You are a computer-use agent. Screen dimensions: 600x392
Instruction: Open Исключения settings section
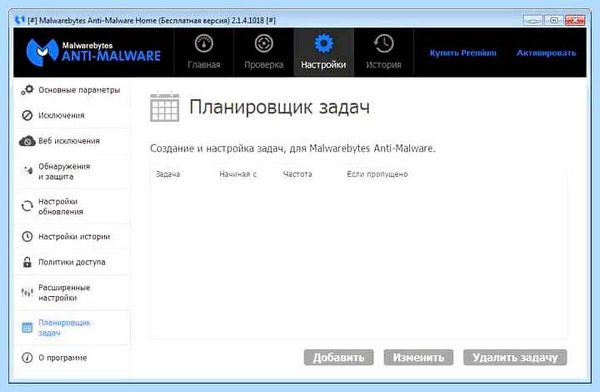coord(72,115)
